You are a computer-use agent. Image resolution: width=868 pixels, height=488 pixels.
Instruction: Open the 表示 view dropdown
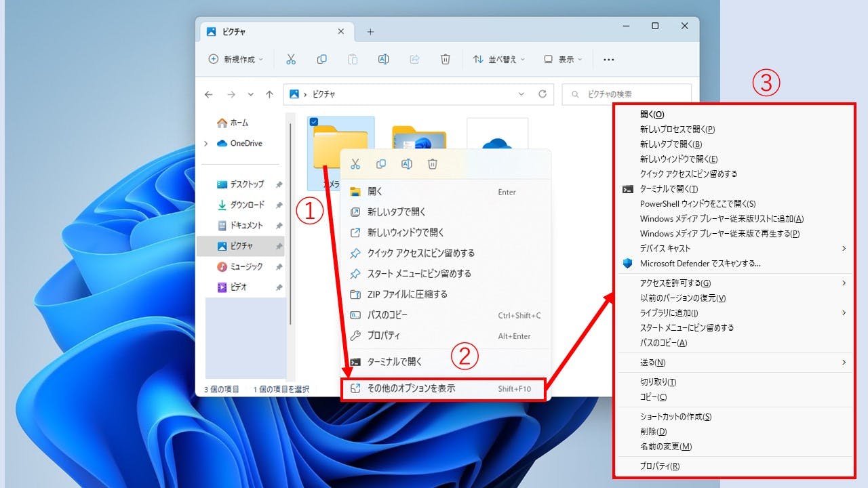tap(563, 60)
